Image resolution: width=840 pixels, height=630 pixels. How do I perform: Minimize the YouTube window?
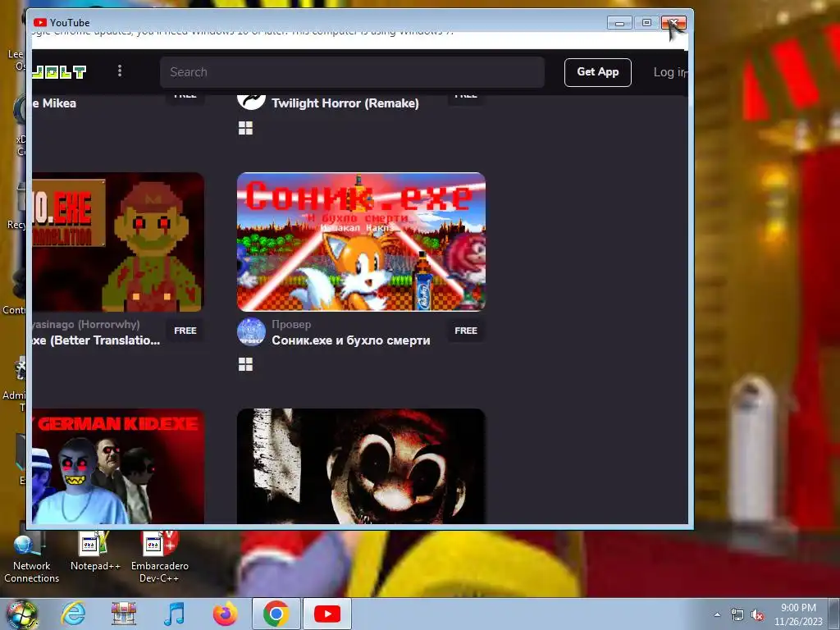[x=619, y=23]
